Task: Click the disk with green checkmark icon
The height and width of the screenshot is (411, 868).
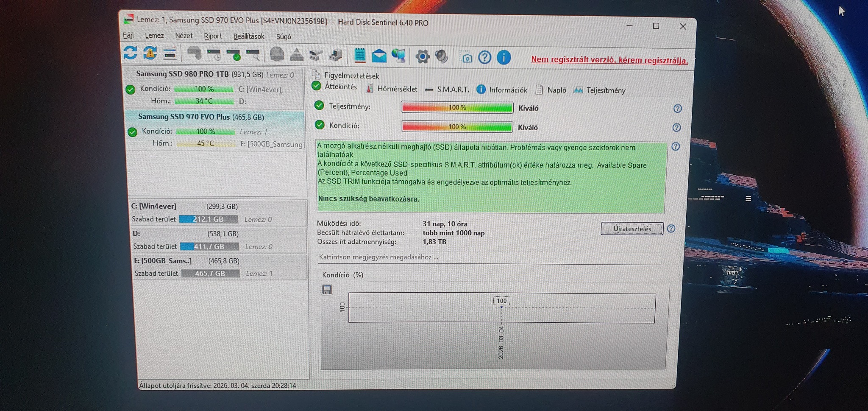Action: point(234,54)
